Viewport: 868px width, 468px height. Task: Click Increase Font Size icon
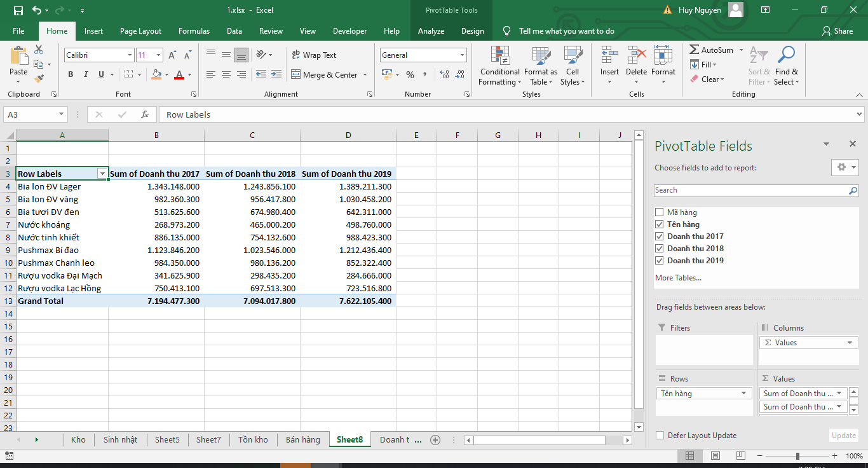[x=172, y=55]
